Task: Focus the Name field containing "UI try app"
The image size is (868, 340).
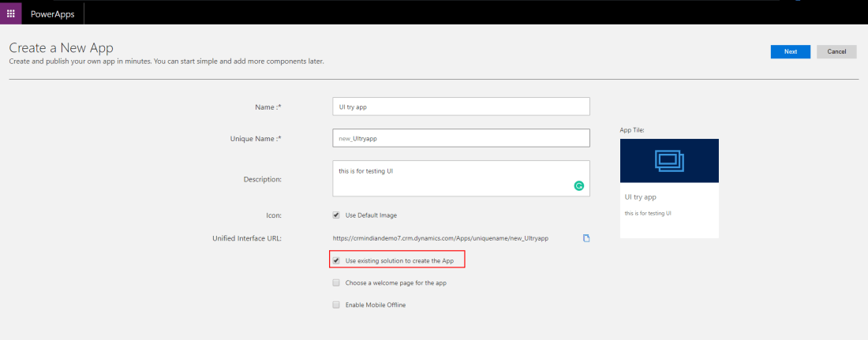Action: click(461, 106)
